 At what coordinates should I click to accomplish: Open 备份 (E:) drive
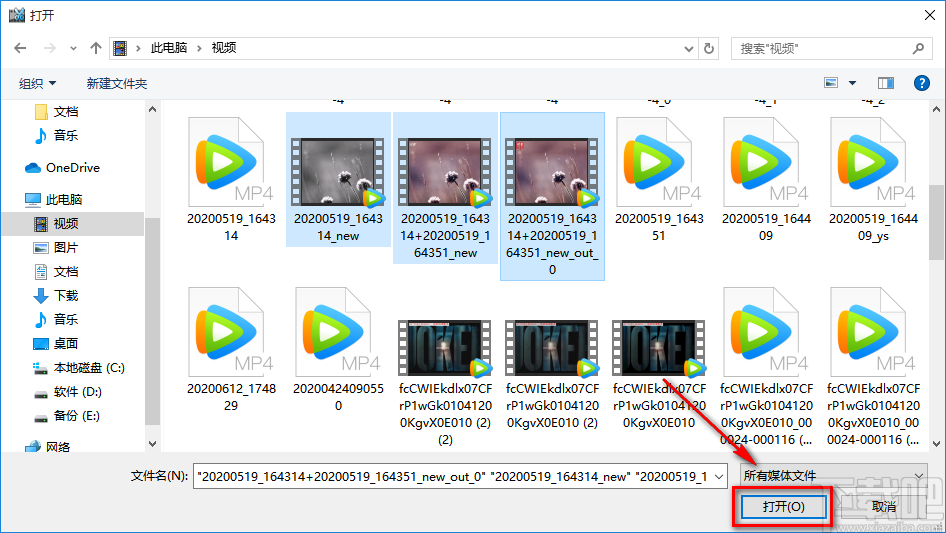(67, 416)
